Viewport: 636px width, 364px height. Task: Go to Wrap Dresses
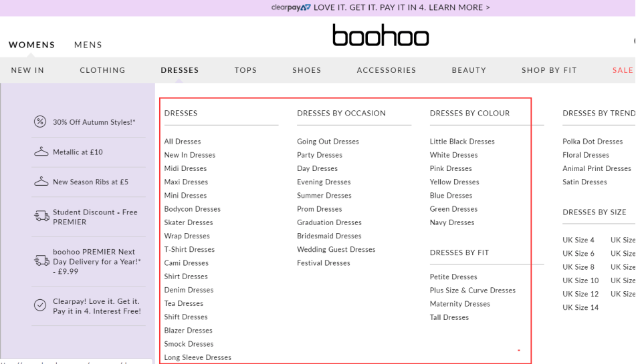187,236
